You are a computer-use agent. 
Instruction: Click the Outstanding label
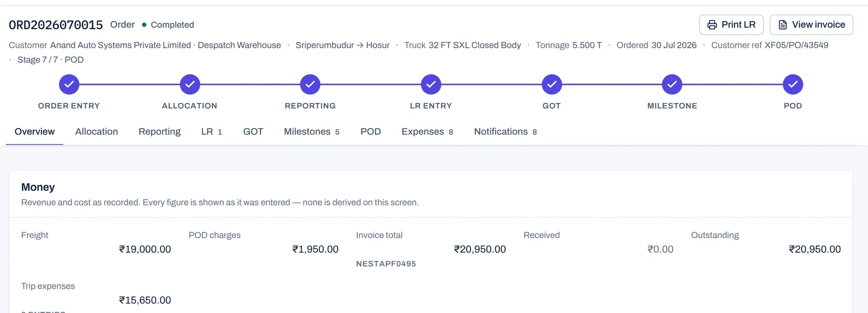(x=715, y=235)
